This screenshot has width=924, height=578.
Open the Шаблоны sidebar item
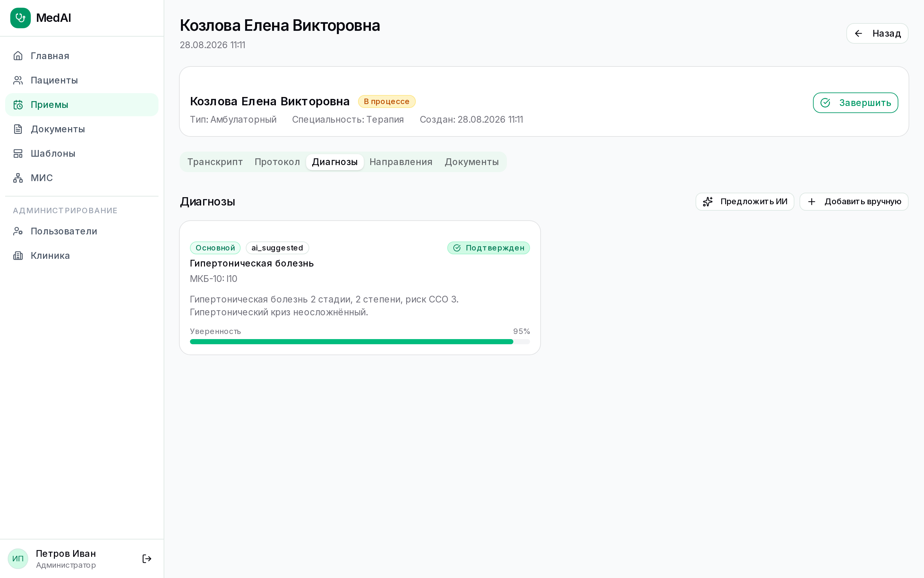pos(82,154)
